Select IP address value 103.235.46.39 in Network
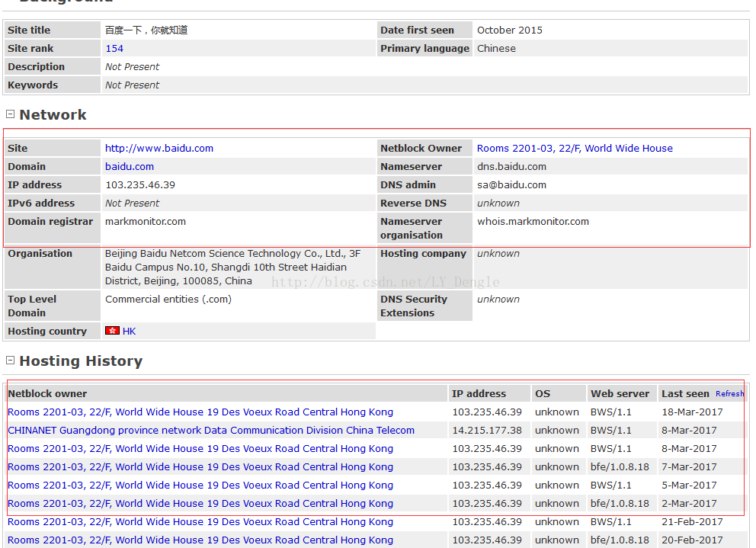 (x=140, y=185)
